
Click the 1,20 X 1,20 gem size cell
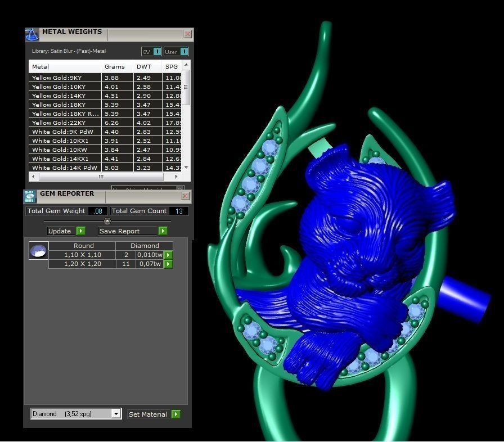[x=82, y=264]
